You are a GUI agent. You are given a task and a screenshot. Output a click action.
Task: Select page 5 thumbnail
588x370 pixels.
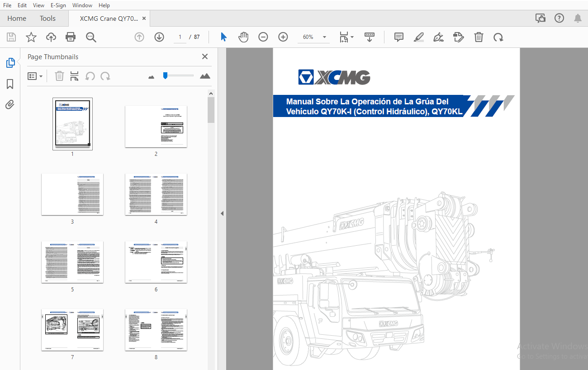coord(72,262)
